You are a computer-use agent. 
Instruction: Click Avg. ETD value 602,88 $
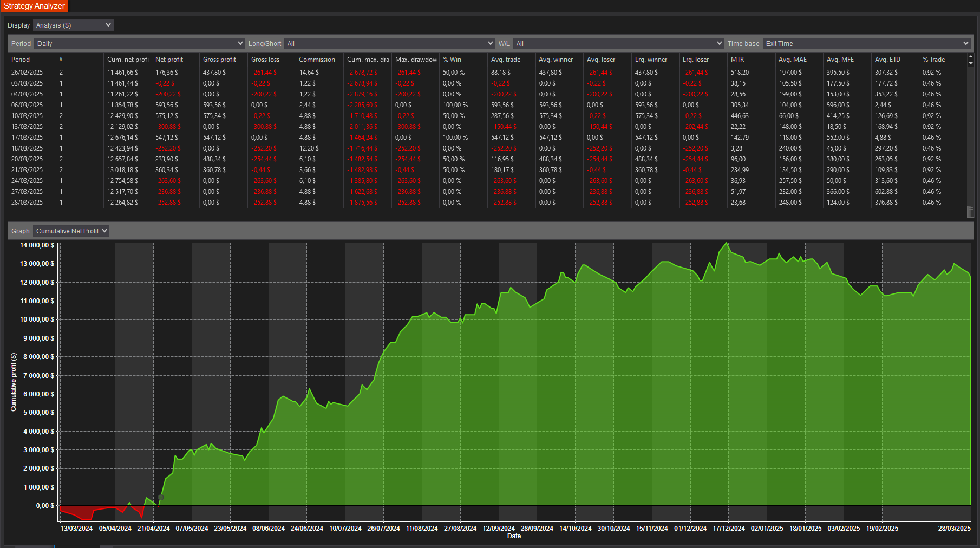click(x=886, y=192)
